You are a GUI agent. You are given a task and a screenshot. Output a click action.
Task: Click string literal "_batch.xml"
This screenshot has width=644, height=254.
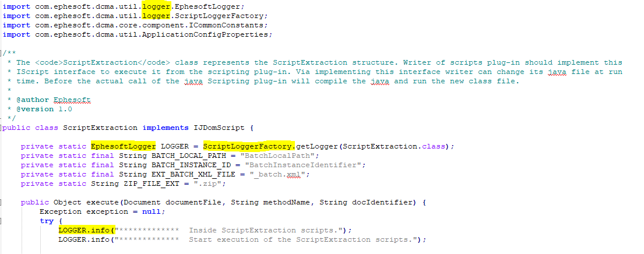[x=277, y=174]
